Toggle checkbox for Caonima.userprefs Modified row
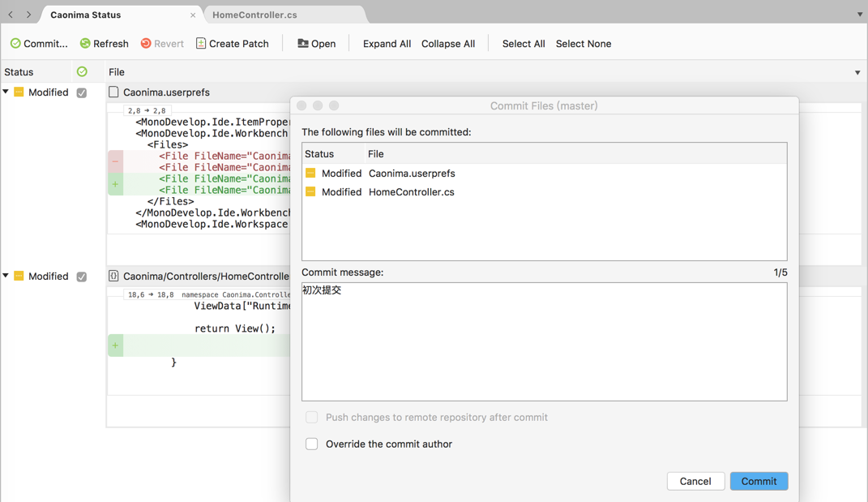 [x=82, y=92]
